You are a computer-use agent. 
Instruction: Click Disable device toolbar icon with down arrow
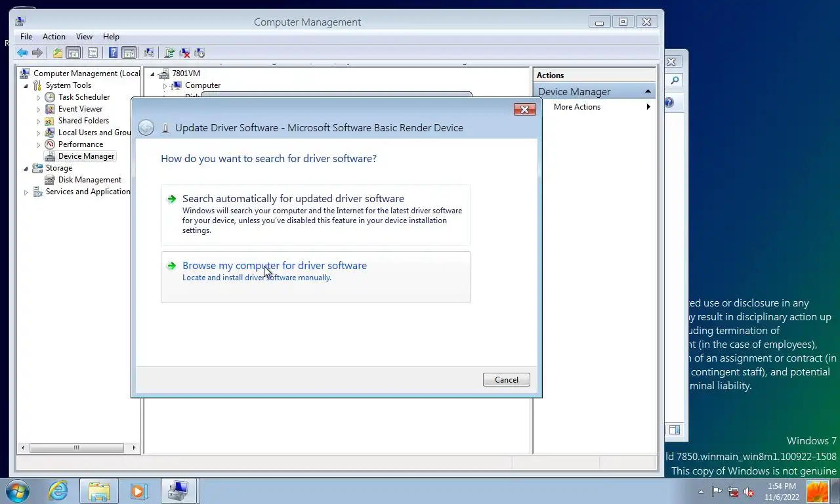coord(199,52)
